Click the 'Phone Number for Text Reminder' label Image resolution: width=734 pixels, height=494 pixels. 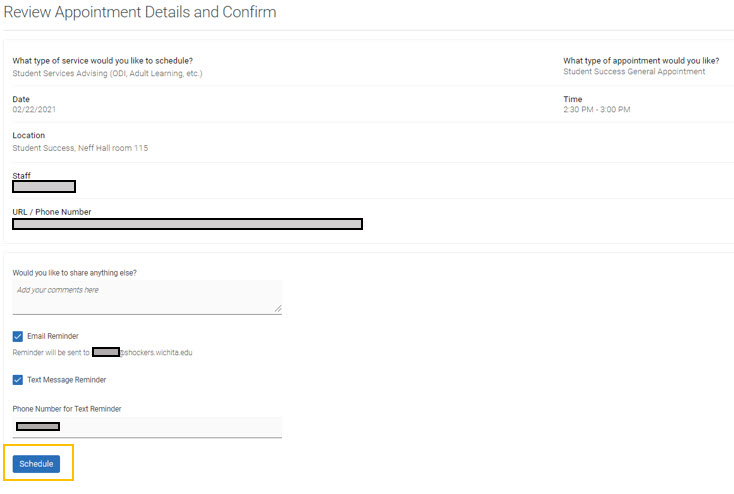67,409
